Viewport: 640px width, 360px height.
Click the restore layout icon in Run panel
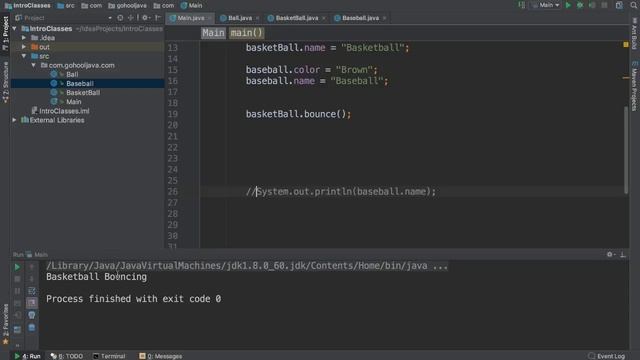(17, 329)
